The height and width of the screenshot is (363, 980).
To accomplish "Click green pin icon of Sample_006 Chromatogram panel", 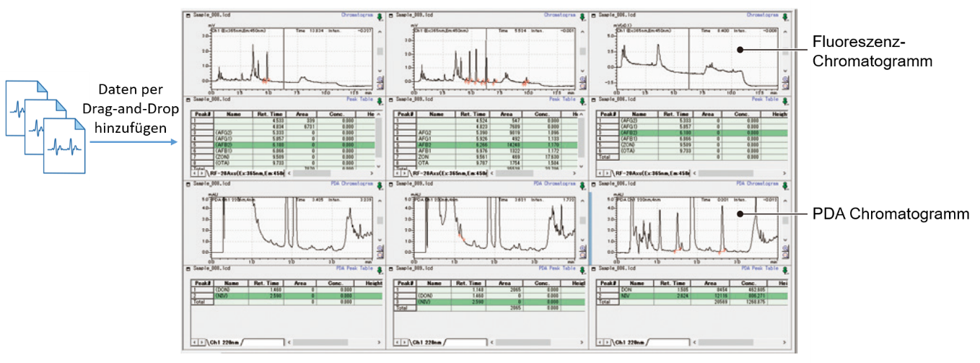I will (x=786, y=17).
